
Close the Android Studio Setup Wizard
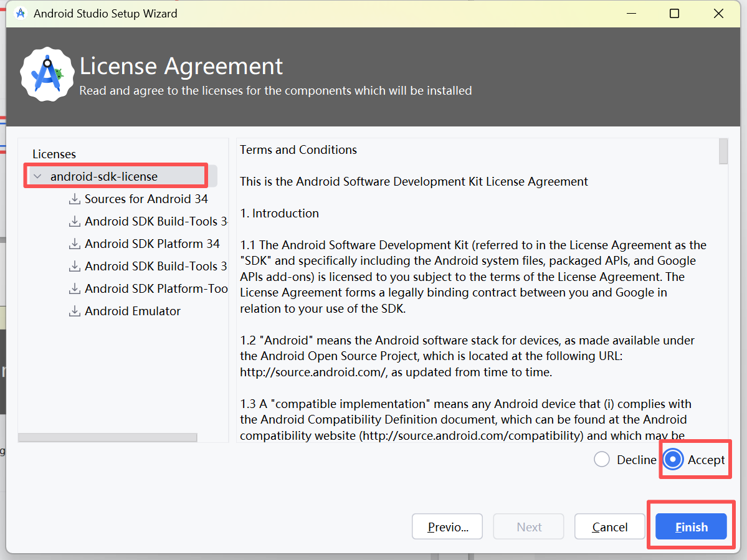point(718,13)
